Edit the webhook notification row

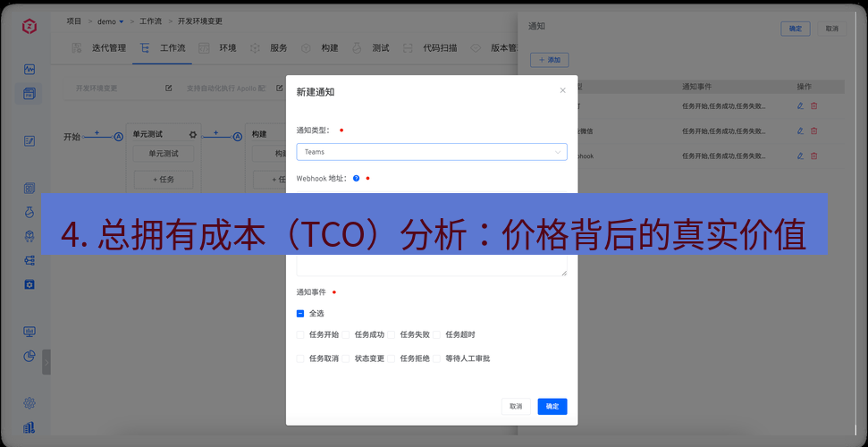800,156
